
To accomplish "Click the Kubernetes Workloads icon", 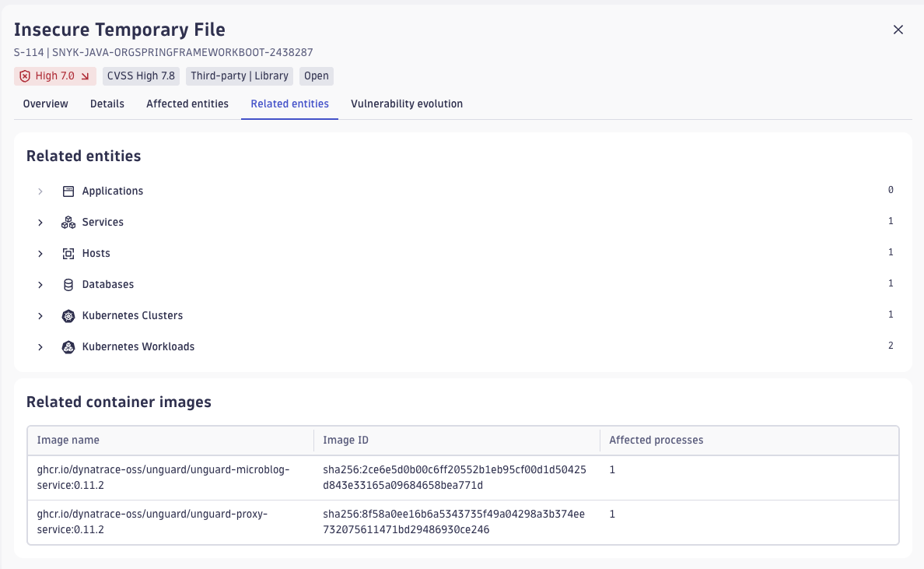I will pyautogui.click(x=69, y=346).
